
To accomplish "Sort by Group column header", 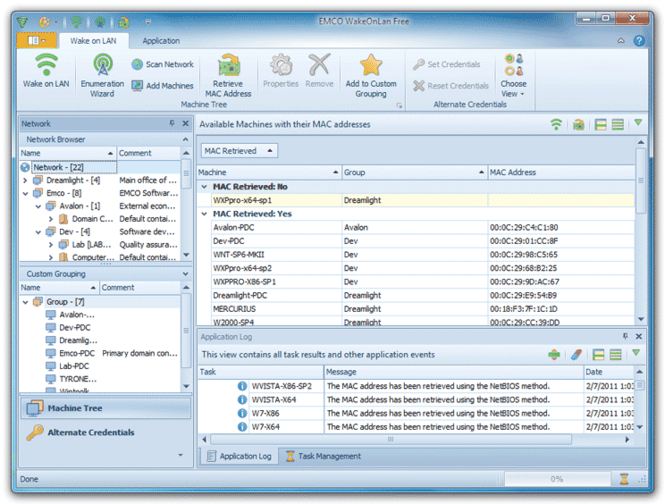I will pos(414,172).
